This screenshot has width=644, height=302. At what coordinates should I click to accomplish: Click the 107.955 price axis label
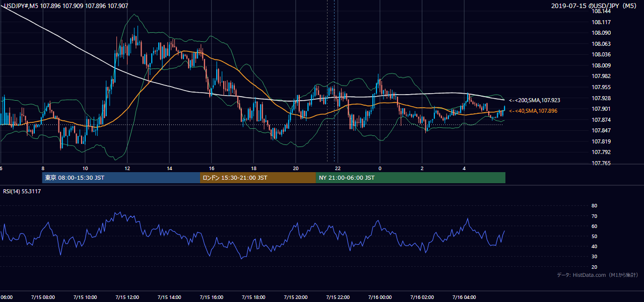coord(601,87)
